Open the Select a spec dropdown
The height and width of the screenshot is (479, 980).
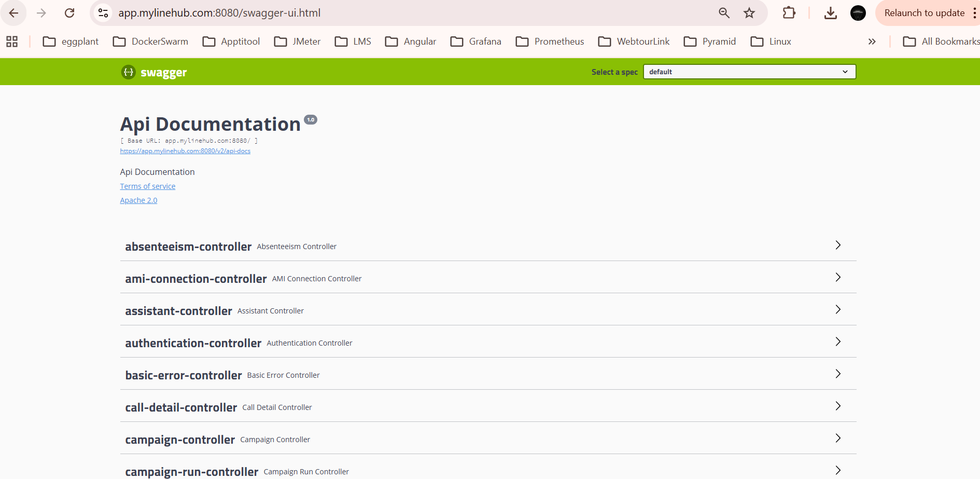[749, 72]
